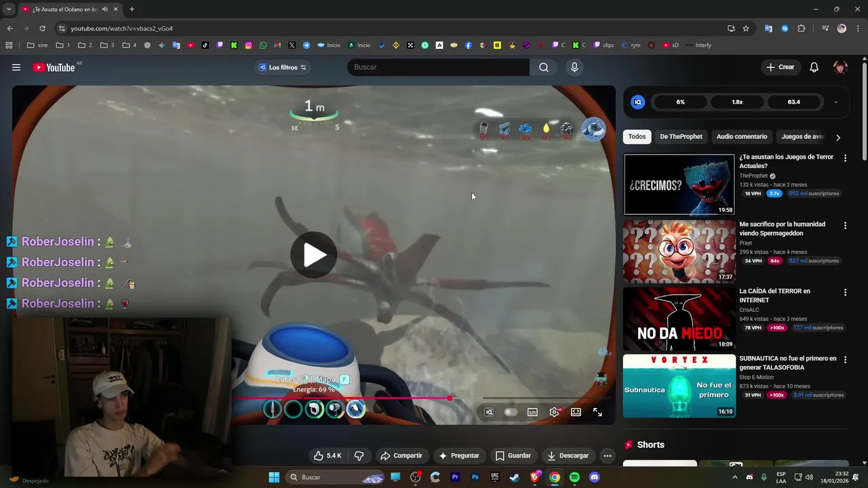Viewport: 868px width, 488px height.
Task: Click the video progress bar scrubber
Action: click(x=450, y=398)
